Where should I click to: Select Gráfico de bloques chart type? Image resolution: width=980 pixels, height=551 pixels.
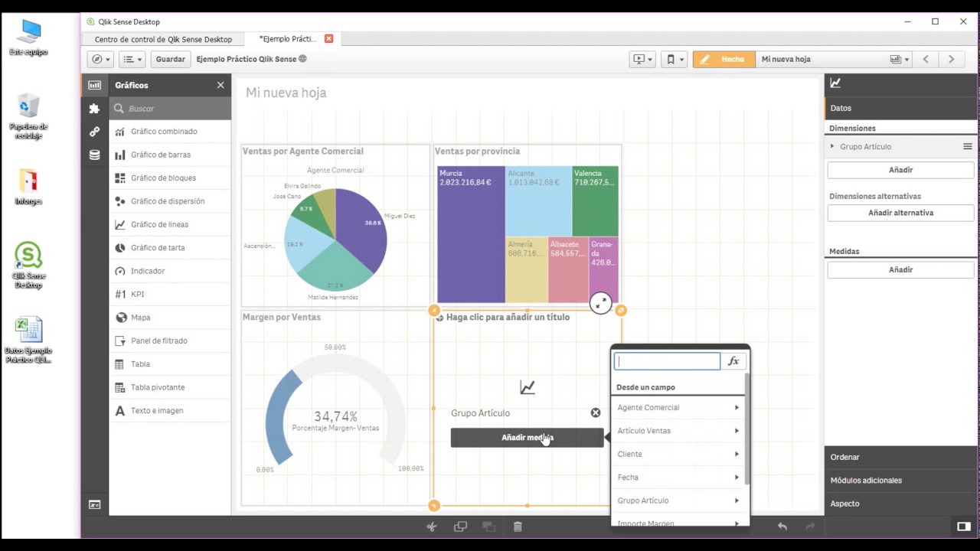pyautogui.click(x=170, y=178)
